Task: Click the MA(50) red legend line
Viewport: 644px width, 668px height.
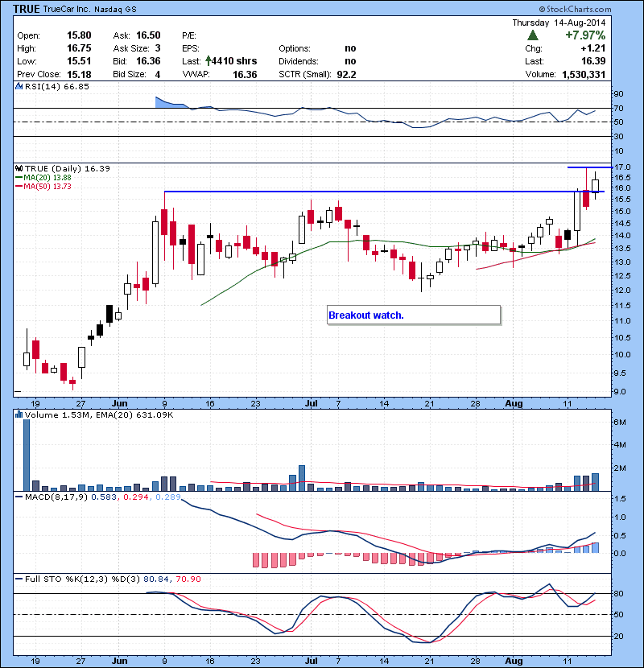Action: click(19, 187)
